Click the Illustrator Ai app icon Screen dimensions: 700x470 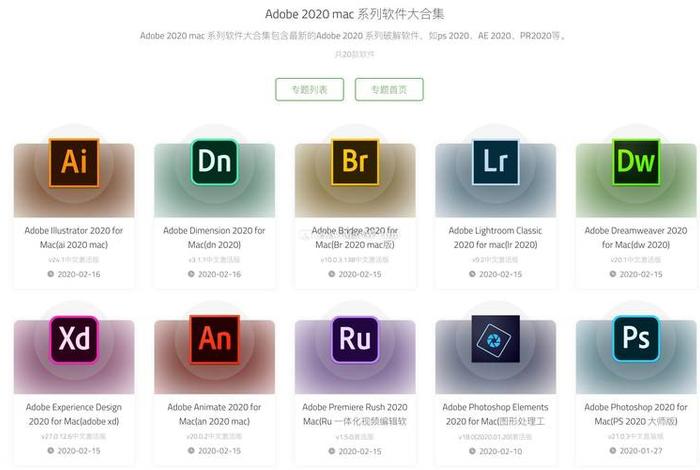coord(74,162)
